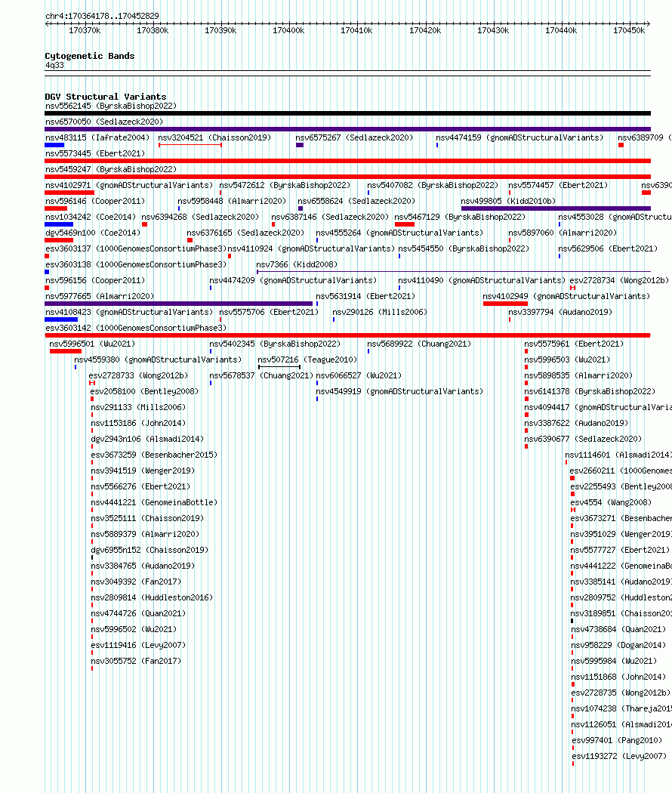
Task: Open the esv2728734 (Wong2012b) label
Action: click(619, 280)
